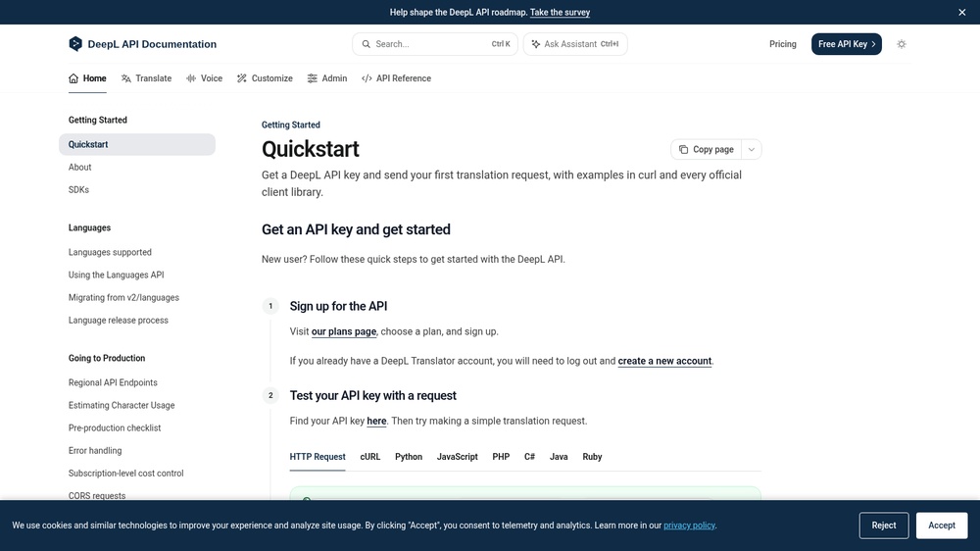
Task: Open About in the sidebar
Action: 80,167
